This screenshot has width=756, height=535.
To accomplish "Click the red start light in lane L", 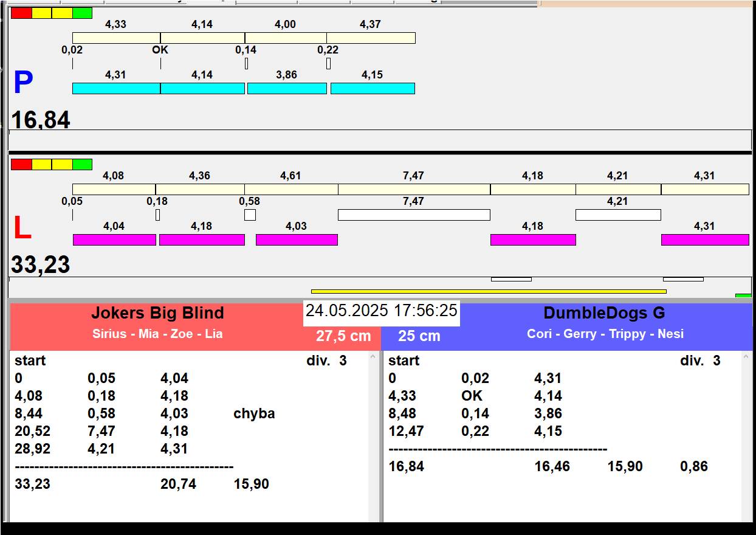I will [x=21, y=164].
